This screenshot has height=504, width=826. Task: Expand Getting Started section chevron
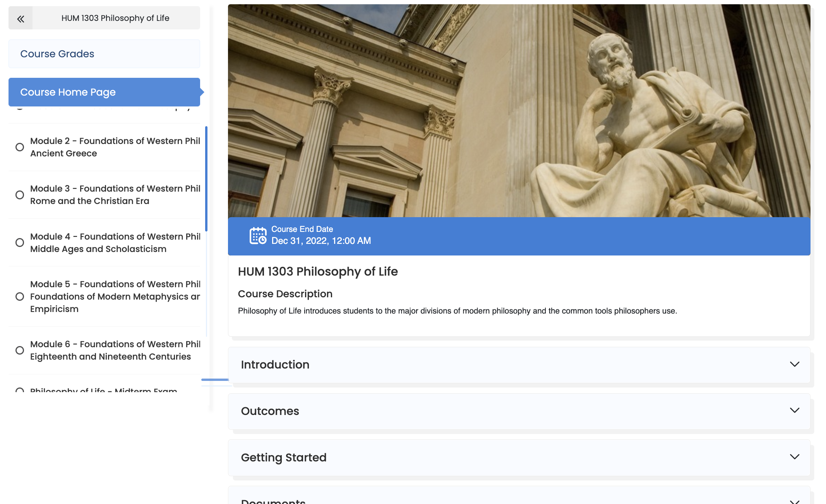coord(794,457)
